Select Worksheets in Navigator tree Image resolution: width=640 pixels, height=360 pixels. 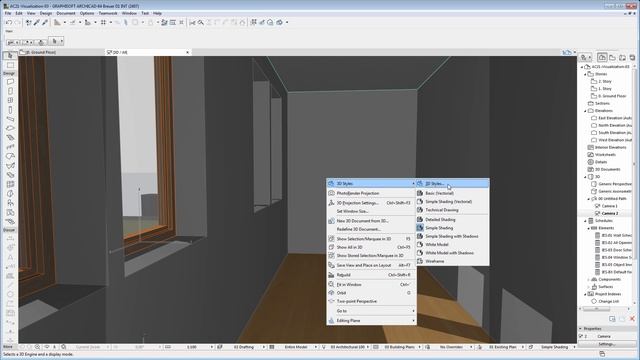pyautogui.click(x=605, y=155)
